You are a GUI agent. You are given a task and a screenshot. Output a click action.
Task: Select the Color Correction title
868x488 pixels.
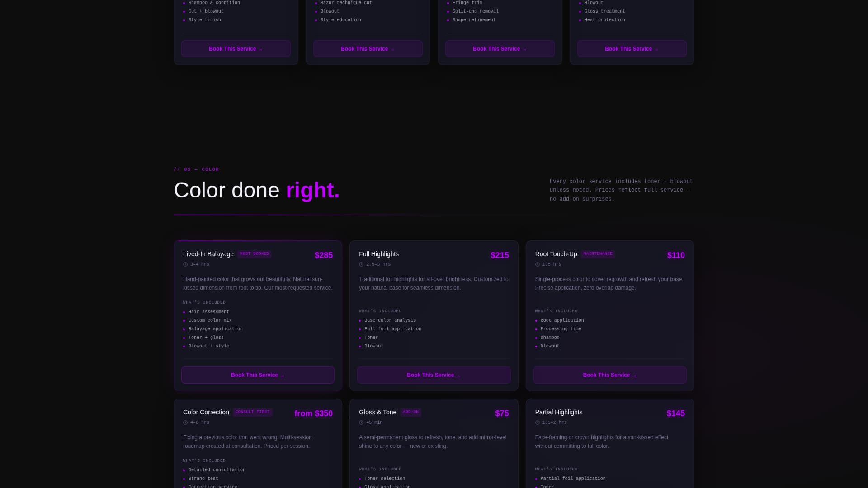tap(206, 412)
